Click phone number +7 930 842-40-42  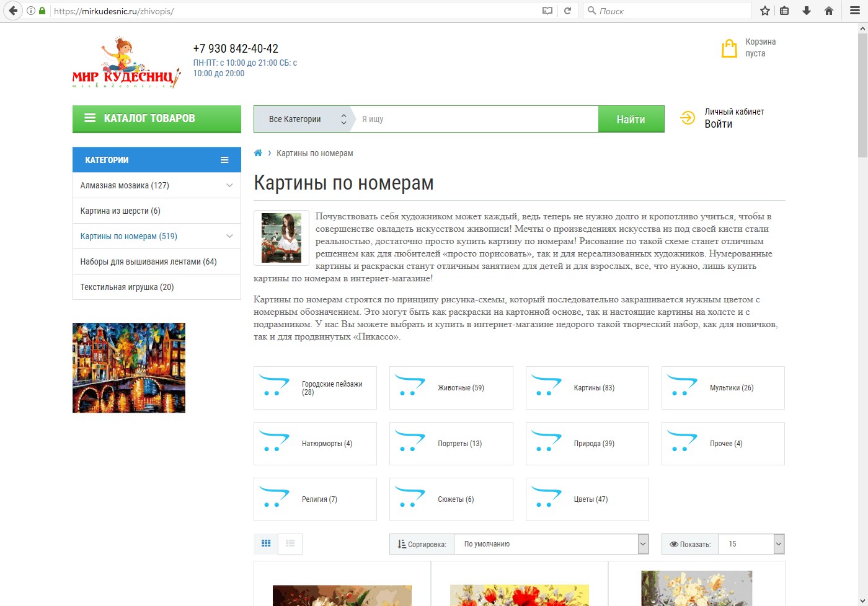tap(236, 48)
